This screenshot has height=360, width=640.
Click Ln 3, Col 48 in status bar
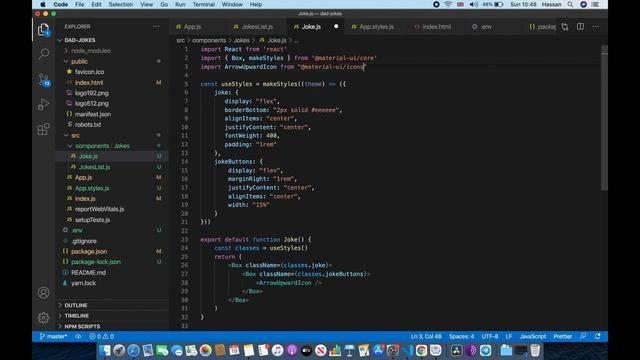coord(426,336)
